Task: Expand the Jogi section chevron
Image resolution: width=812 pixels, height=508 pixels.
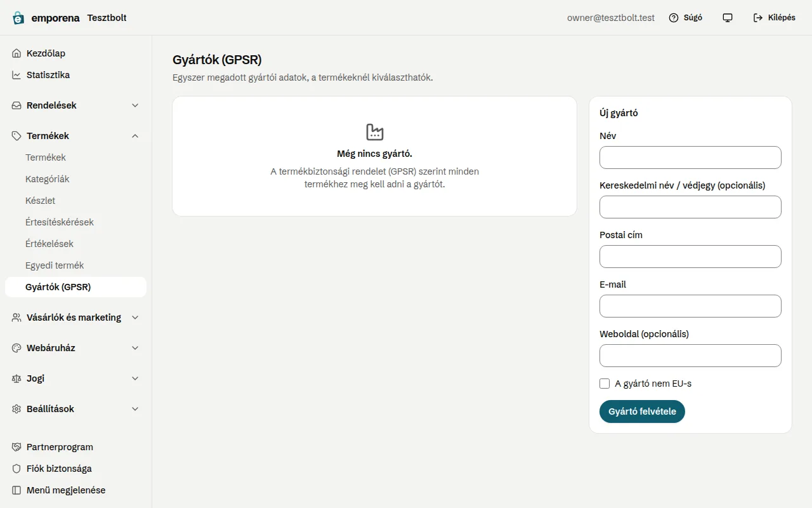Action: pyautogui.click(x=135, y=378)
